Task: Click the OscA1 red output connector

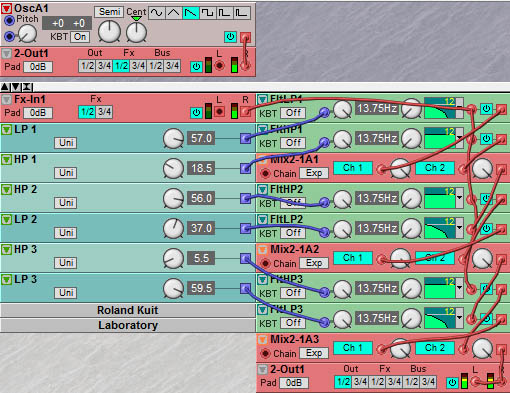Action: click(246, 37)
